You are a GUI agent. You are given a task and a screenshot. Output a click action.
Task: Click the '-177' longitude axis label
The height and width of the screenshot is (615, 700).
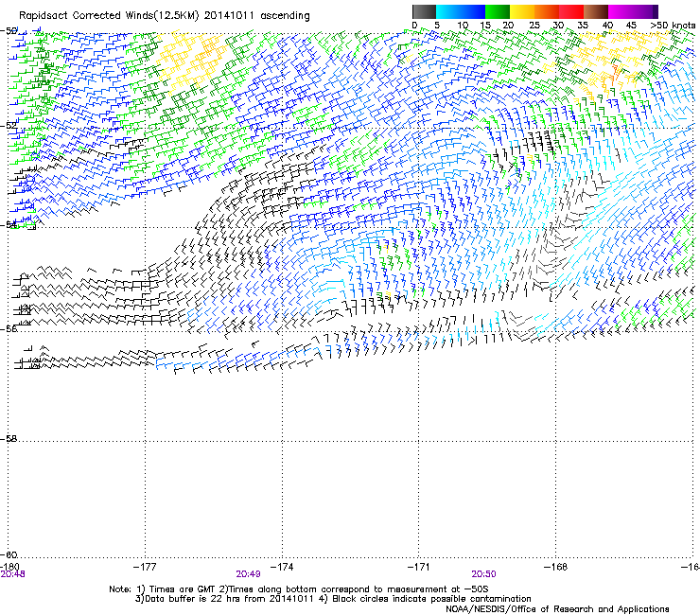[145, 567]
